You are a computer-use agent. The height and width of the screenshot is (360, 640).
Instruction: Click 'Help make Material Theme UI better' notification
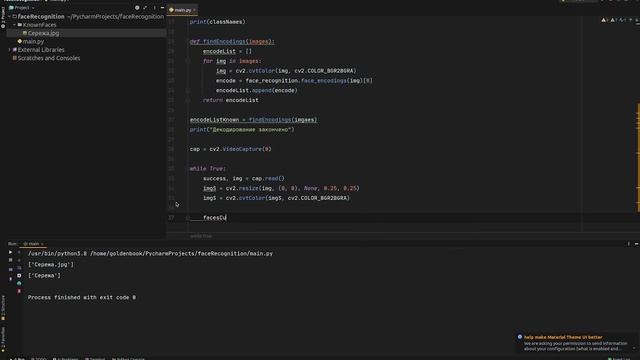point(563,337)
